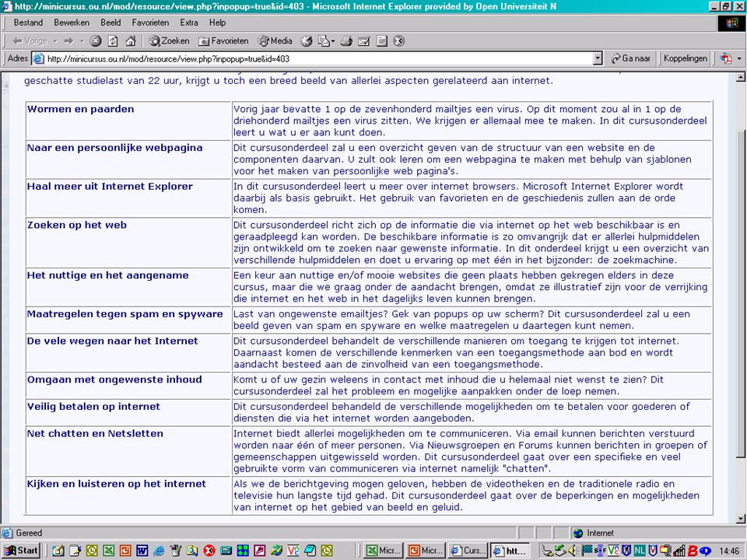Viewport: 747px width, 560px height.
Task: Switch to the 'Curs...' taskbar window
Action: tap(468, 551)
